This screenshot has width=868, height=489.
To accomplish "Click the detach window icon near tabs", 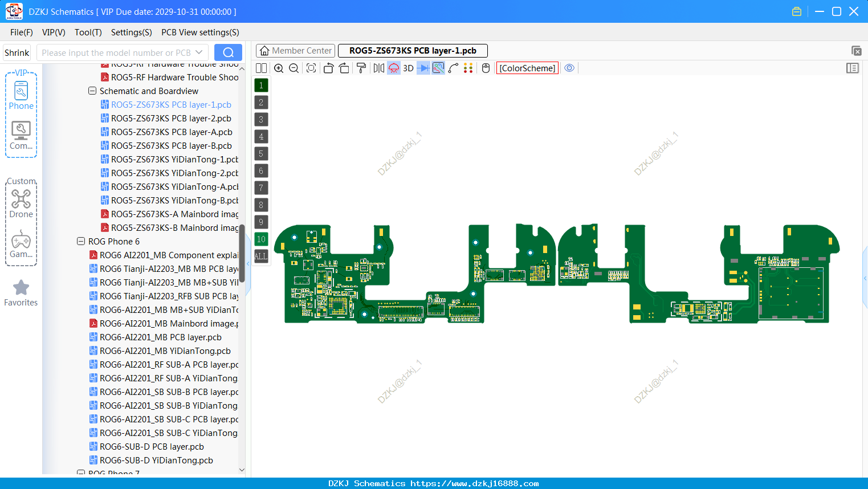I will tap(857, 51).
